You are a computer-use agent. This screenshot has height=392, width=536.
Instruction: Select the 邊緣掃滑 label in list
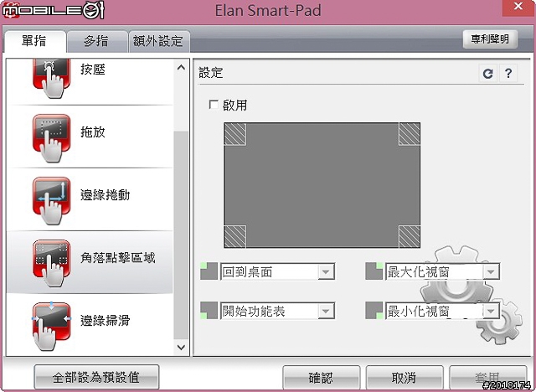pyautogui.click(x=106, y=320)
